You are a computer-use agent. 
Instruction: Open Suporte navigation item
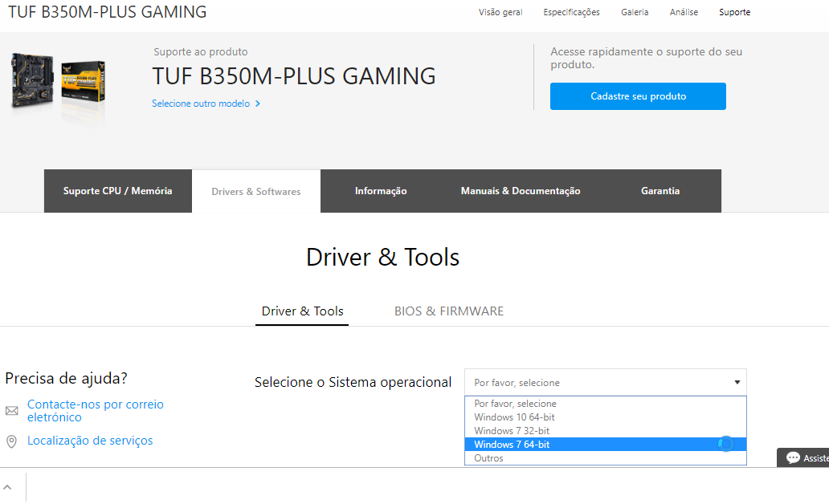[734, 12]
